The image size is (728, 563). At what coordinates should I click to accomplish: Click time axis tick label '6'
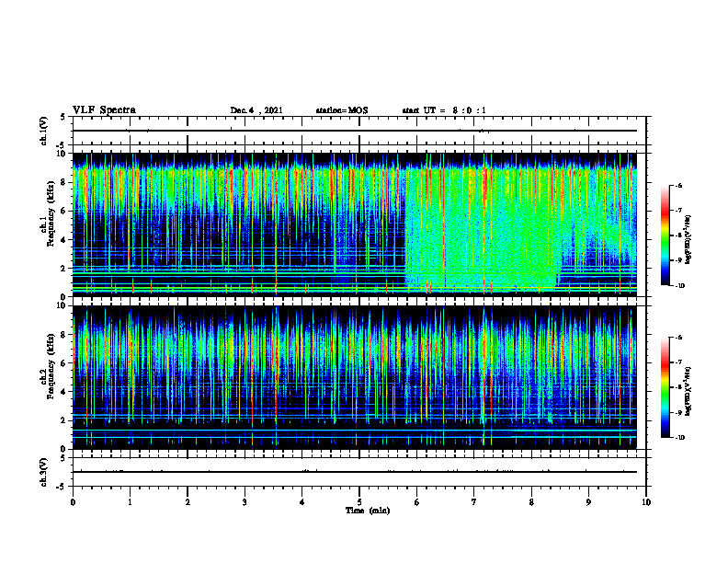pos(417,502)
